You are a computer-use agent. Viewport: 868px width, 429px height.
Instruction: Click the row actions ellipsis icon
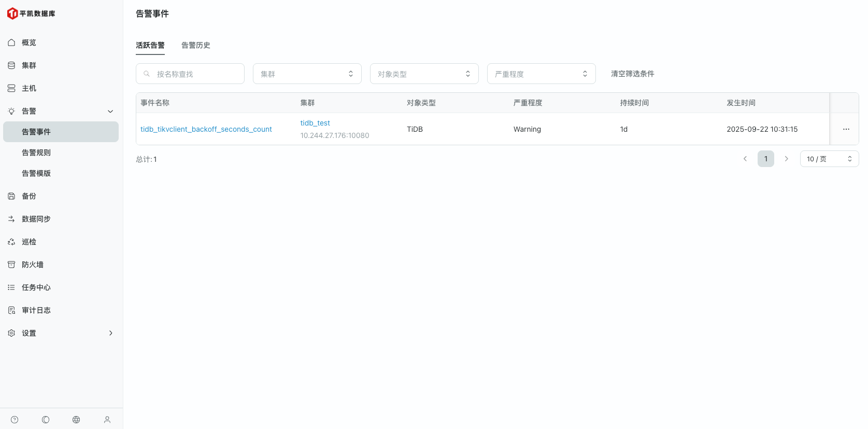point(846,129)
